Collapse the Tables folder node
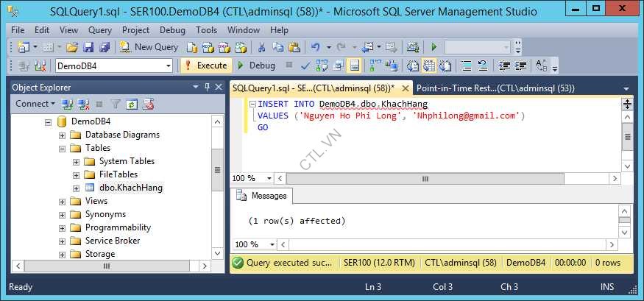 63,148
